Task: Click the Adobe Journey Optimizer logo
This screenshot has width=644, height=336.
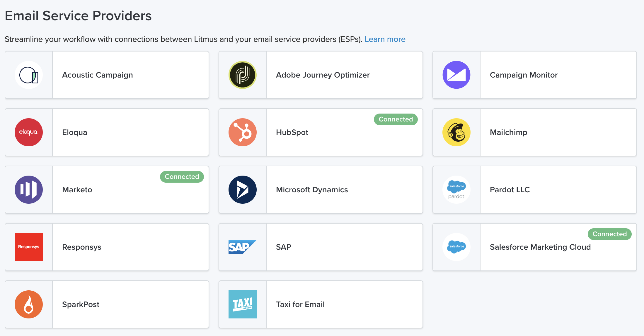Action: (243, 75)
